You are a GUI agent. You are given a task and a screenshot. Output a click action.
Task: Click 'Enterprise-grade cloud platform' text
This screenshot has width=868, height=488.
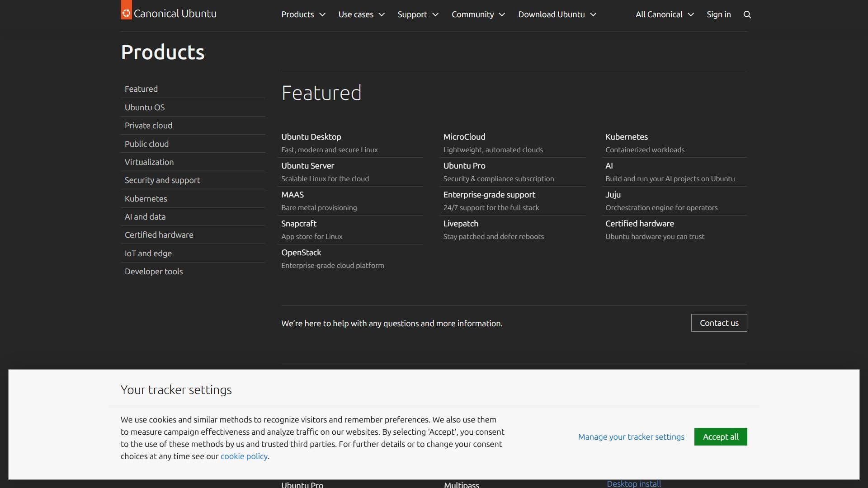tap(333, 266)
